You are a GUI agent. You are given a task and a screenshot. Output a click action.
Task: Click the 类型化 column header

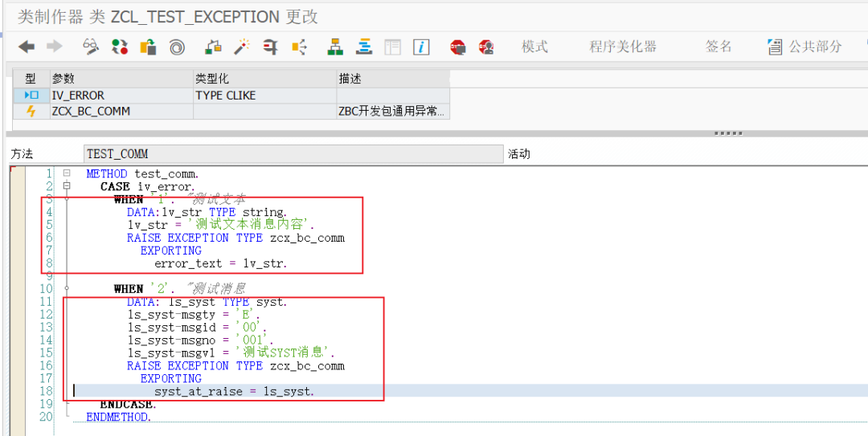(x=264, y=79)
